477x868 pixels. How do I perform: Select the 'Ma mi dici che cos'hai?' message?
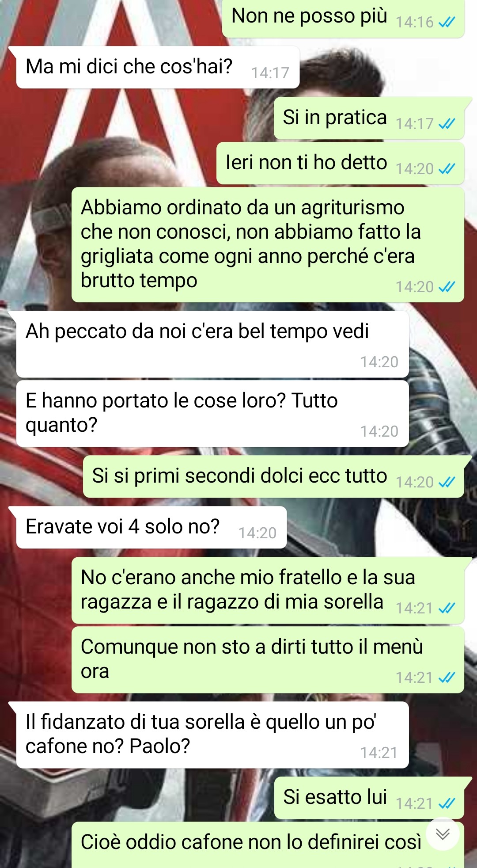[158, 67]
